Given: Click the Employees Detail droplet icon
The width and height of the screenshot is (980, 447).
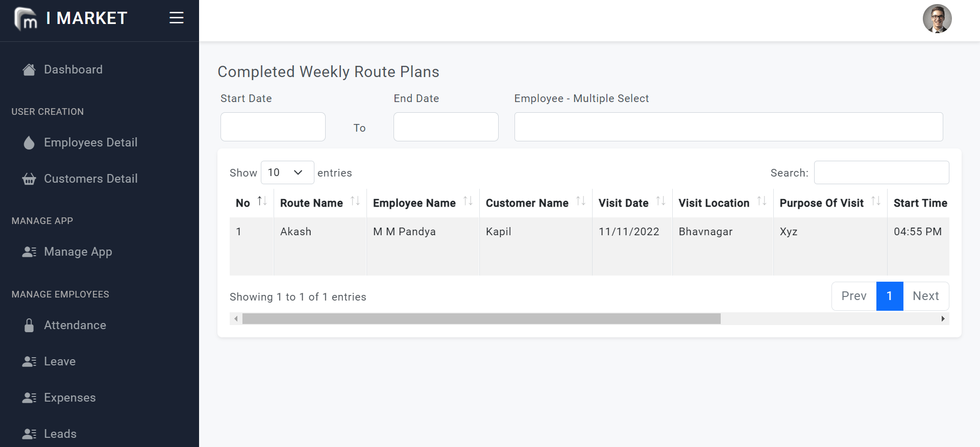Looking at the screenshot, I should (x=29, y=143).
